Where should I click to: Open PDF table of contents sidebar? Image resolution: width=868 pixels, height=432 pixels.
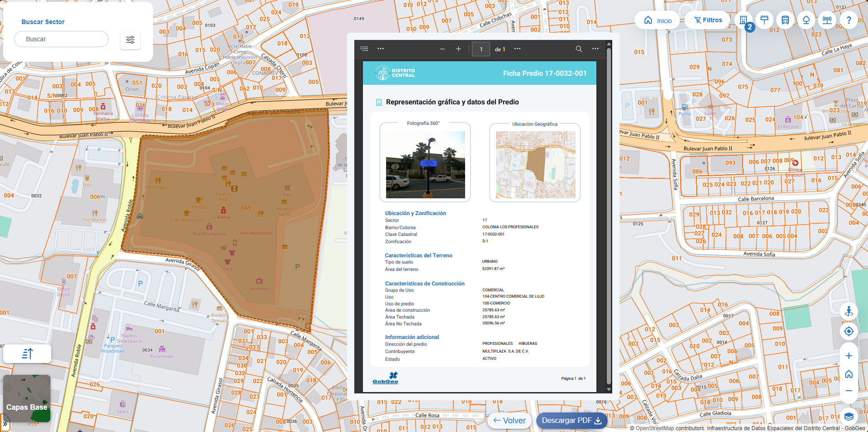[364, 49]
